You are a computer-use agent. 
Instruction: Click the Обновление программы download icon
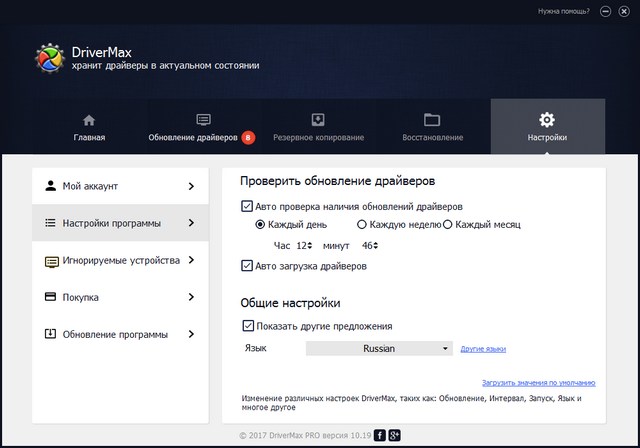[x=50, y=334]
